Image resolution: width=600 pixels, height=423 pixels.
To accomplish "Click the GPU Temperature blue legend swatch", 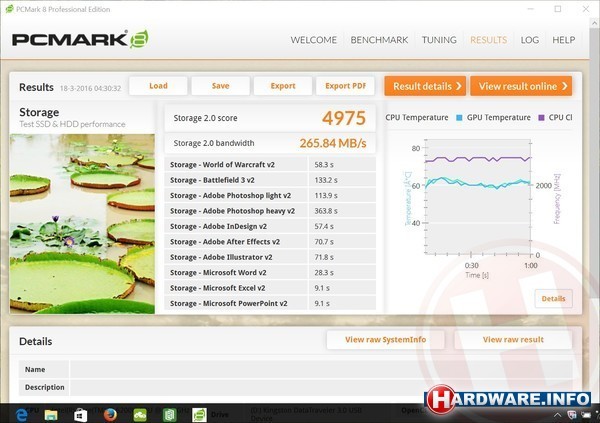I will pyautogui.click(x=459, y=118).
